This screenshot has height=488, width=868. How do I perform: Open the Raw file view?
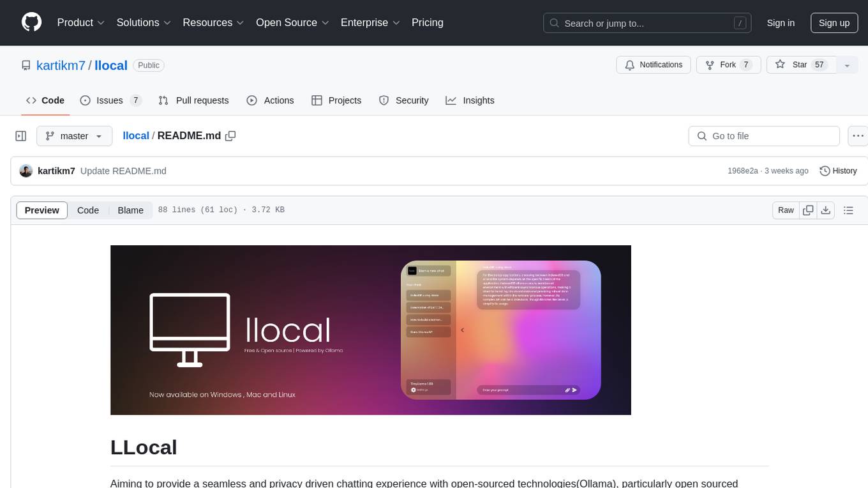point(786,210)
